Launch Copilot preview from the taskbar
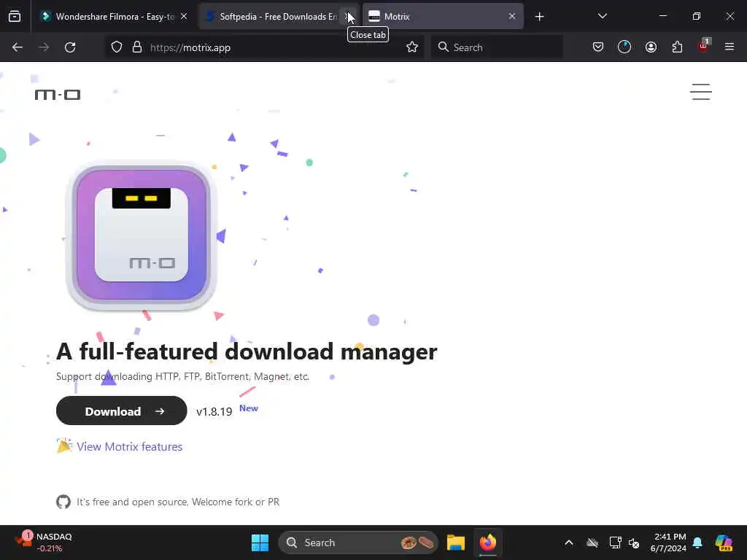747x560 pixels. point(724,542)
